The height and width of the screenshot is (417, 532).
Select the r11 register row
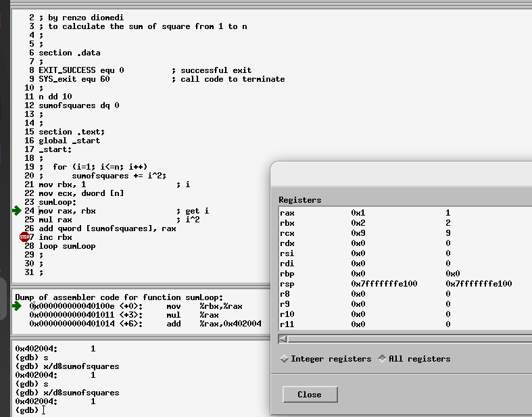405,324
